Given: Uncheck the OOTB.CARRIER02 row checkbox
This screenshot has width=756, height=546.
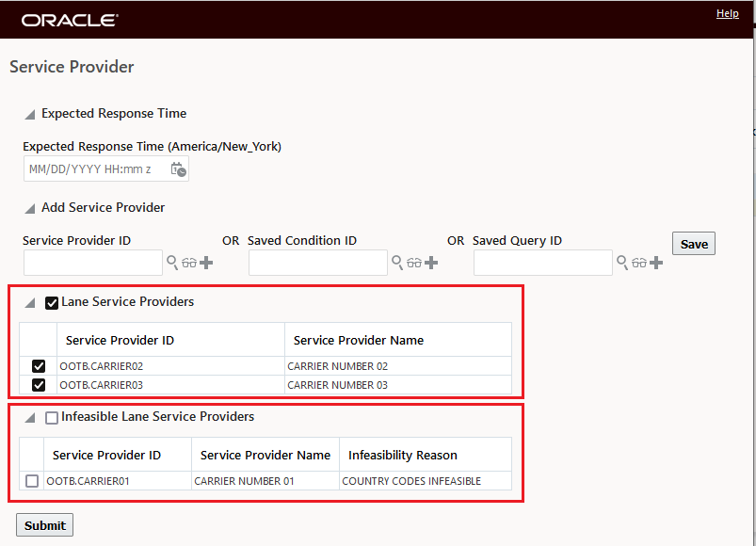Looking at the screenshot, I should (x=39, y=366).
